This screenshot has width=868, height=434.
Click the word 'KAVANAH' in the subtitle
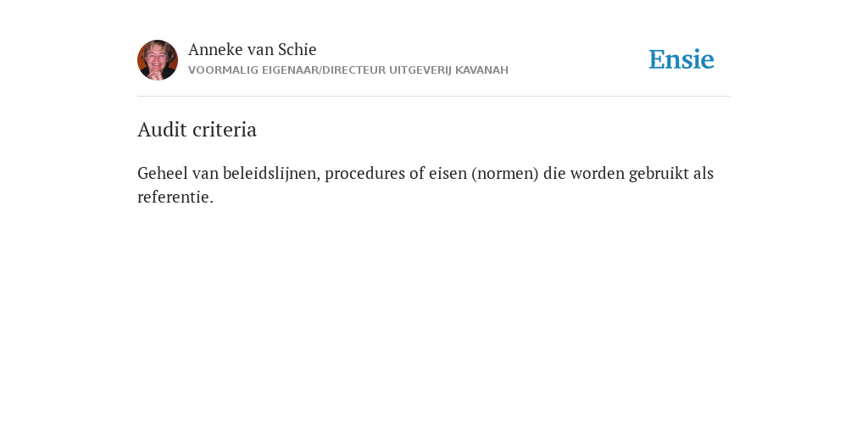[481, 70]
